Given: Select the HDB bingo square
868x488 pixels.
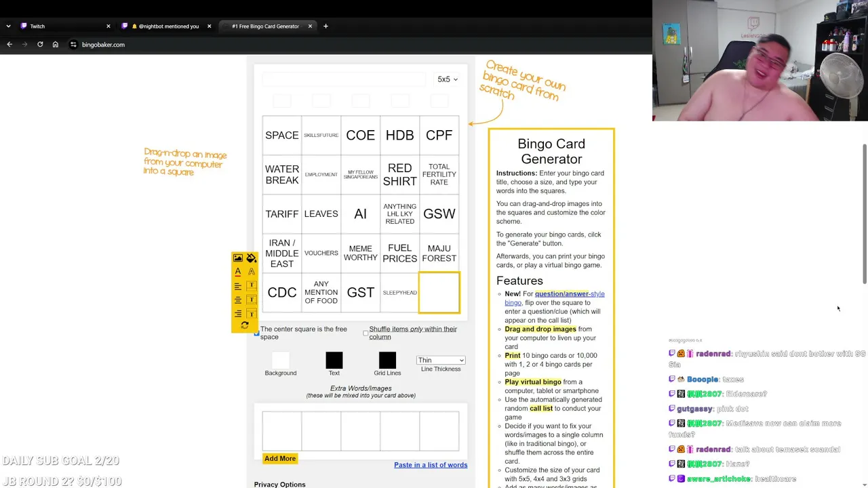Looking at the screenshot, I should [400, 136].
